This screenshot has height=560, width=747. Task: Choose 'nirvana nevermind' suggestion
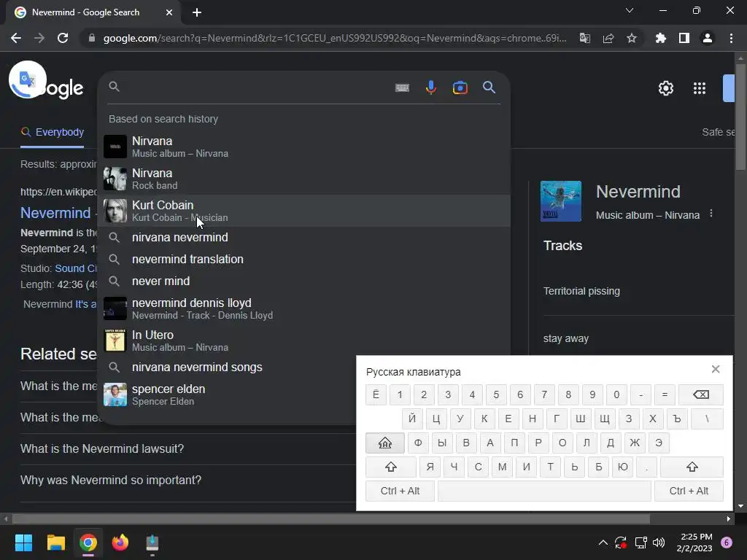pos(304,237)
